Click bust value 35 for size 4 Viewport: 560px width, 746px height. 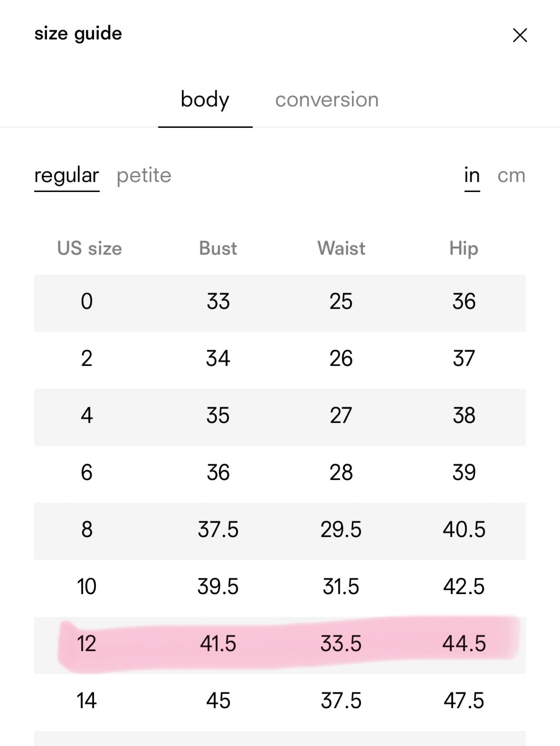[218, 415]
